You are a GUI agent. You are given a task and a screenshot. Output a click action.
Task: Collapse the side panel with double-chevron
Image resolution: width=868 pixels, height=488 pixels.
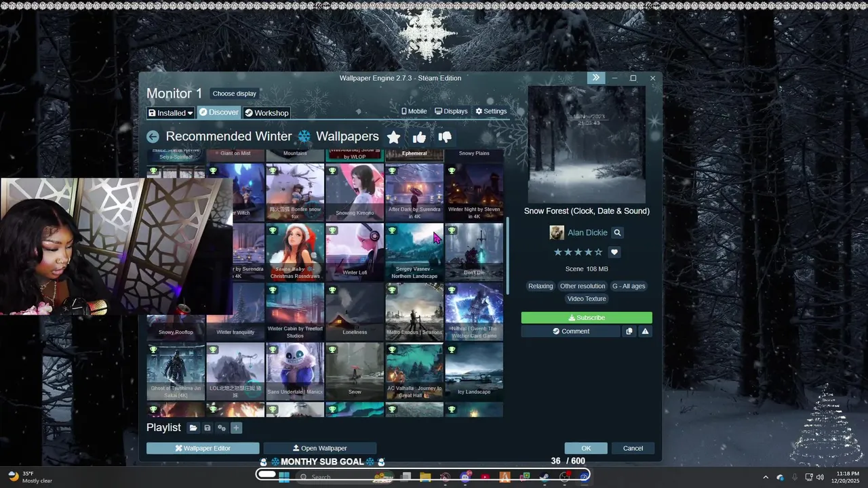point(595,78)
